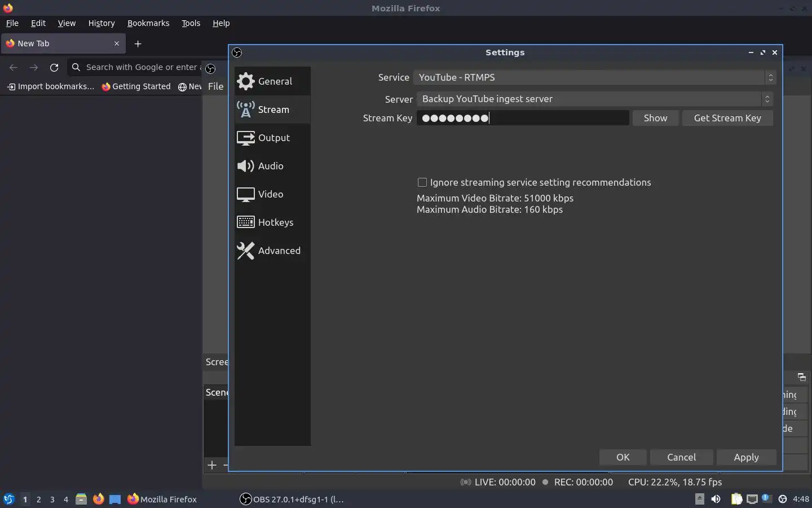Click Firefox reload page icon
The width and height of the screenshot is (812, 508).
click(54, 67)
